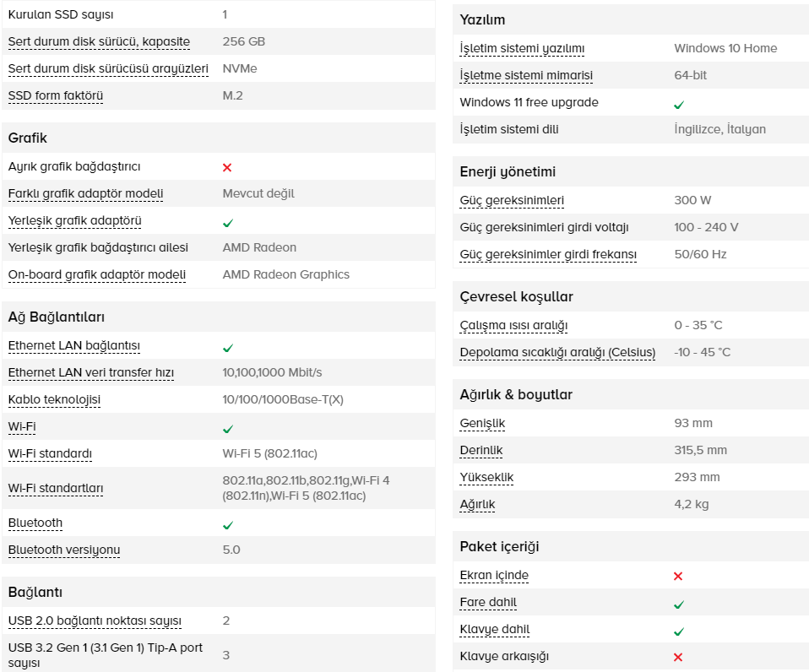Viewport: 809px width, 672px height.
Task: Click the Windows 11 free upgrade checkmark
Action: pyautogui.click(x=679, y=105)
